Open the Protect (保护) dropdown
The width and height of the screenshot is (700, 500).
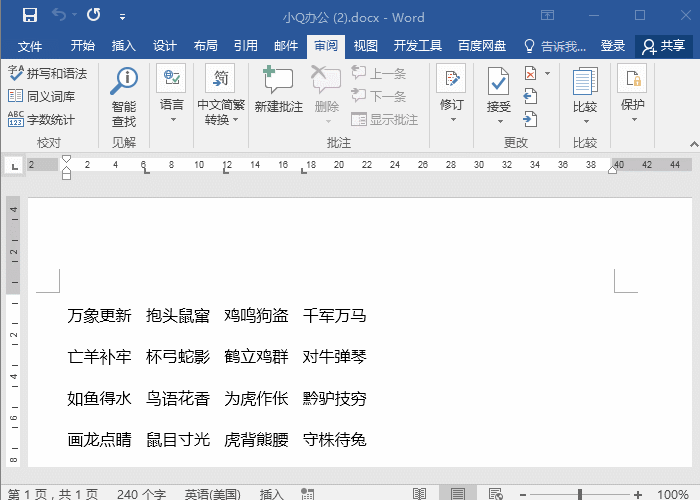[632, 95]
